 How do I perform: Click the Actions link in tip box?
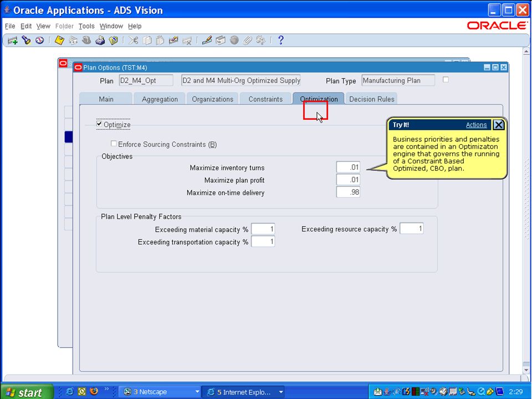coord(476,125)
